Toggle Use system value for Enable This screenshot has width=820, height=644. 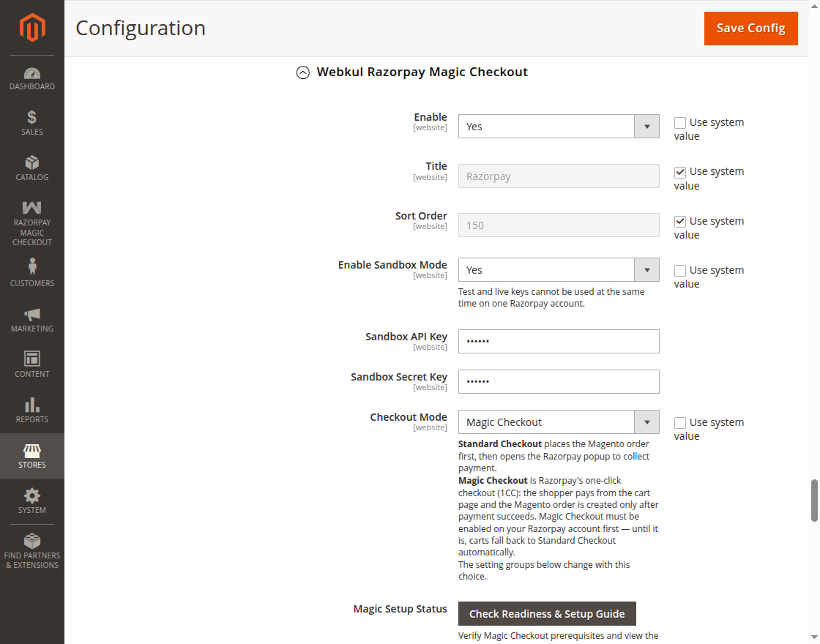(680, 123)
